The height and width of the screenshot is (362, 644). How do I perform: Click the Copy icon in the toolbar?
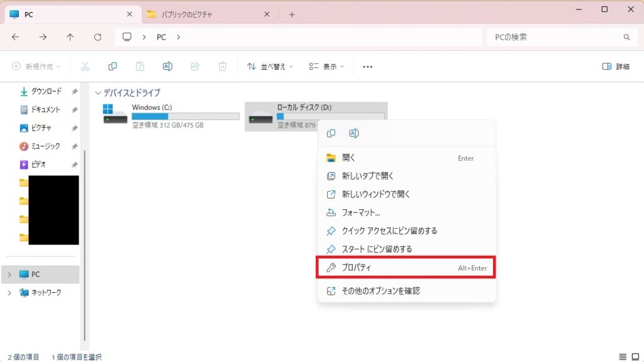113,66
